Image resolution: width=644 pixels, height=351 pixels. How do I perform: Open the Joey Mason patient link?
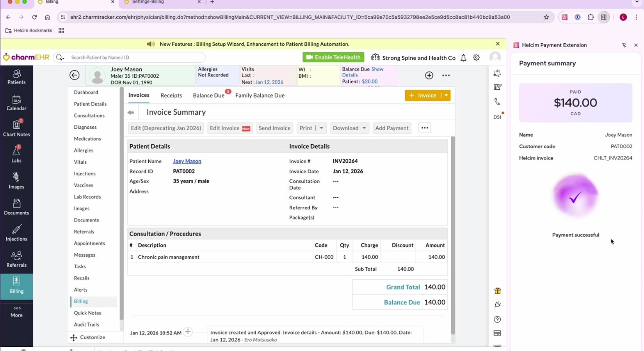pyautogui.click(x=187, y=161)
